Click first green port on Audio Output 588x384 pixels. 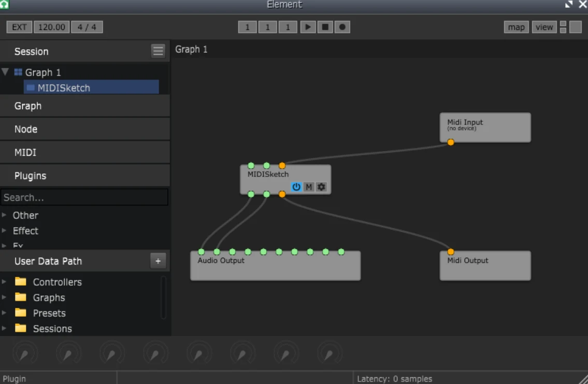202,252
